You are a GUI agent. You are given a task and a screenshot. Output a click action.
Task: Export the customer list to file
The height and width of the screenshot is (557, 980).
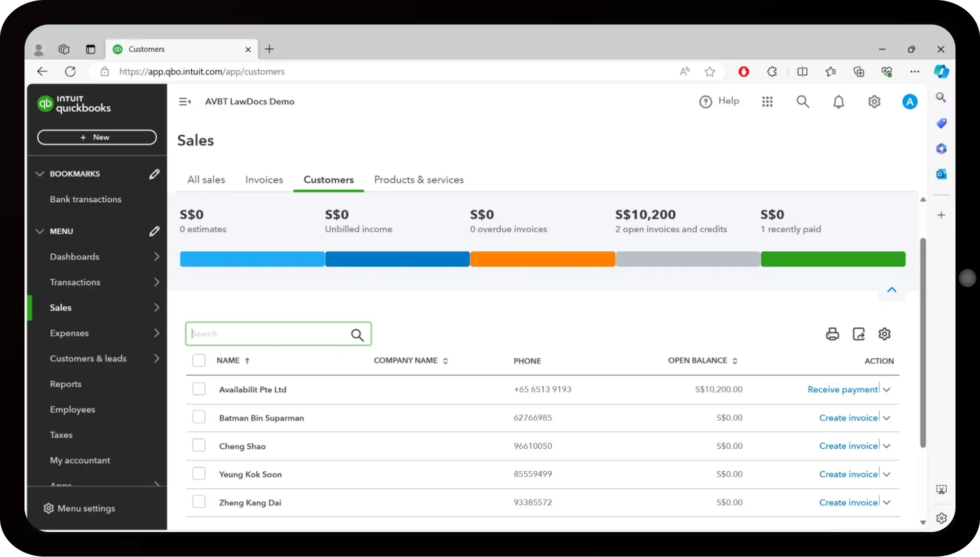859,334
